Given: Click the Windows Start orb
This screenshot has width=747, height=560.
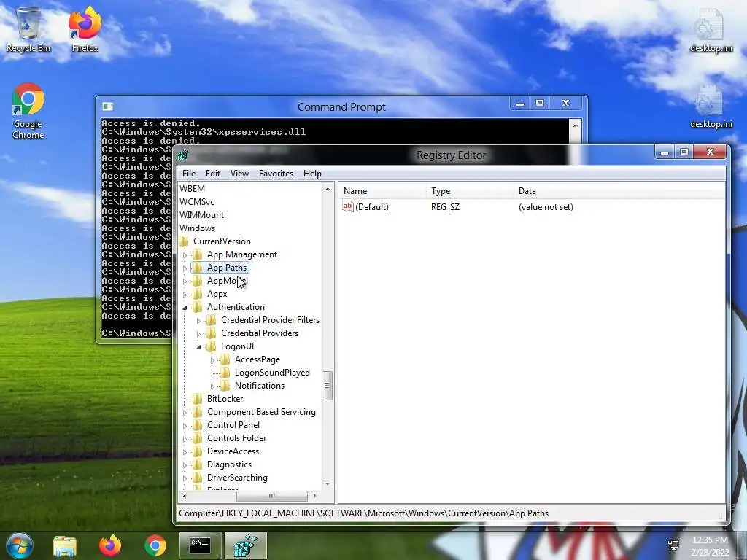Looking at the screenshot, I should pyautogui.click(x=19, y=545).
